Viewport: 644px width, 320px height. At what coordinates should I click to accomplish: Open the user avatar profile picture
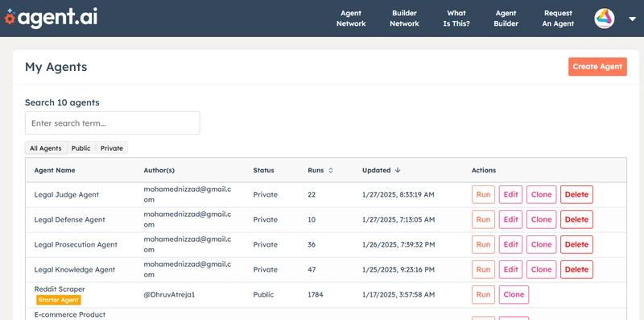coord(605,19)
